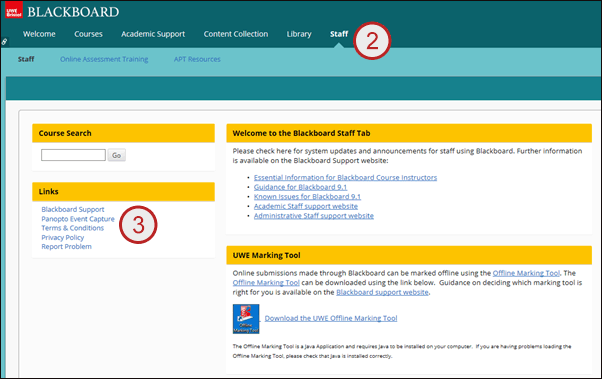Click the Course Search panel header
Screen dimensions: 602x379
pyautogui.click(x=123, y=133)
